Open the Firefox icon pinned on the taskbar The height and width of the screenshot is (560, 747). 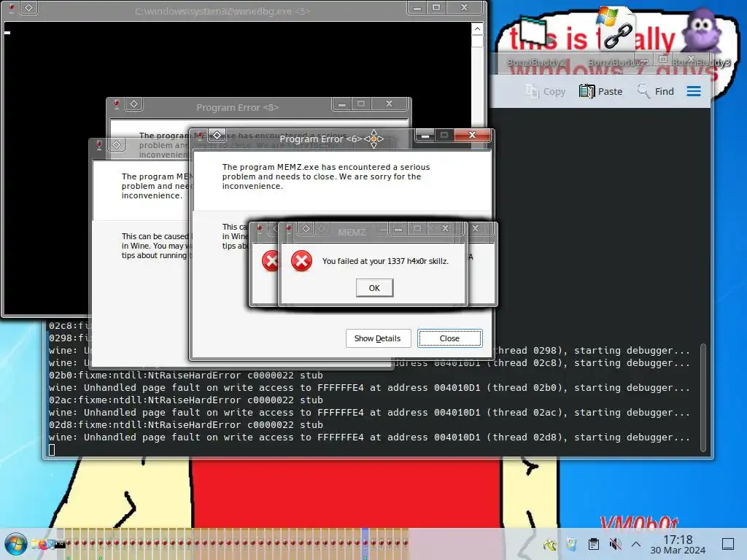point(44,544)
